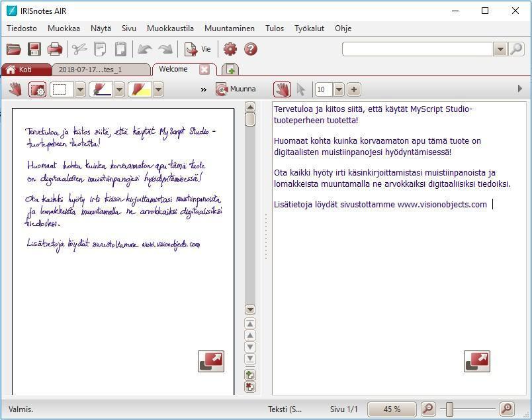
Task: Click the delete page icon below scrollbar
Action: click(250, 387)
